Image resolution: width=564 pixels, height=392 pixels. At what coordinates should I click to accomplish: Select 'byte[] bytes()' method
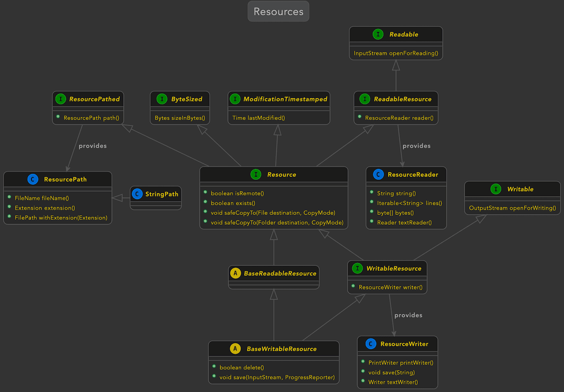(x=395, y=212)
